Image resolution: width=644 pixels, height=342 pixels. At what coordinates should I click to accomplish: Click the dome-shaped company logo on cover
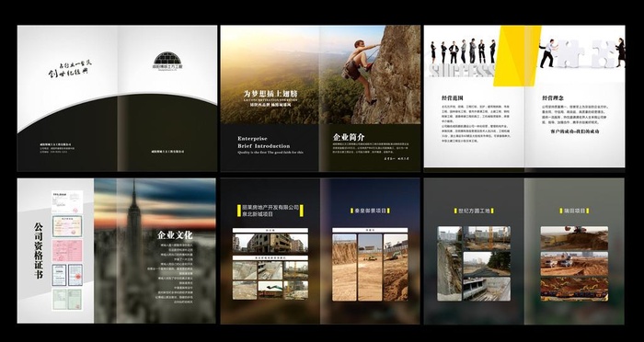[x=167, y=60]
